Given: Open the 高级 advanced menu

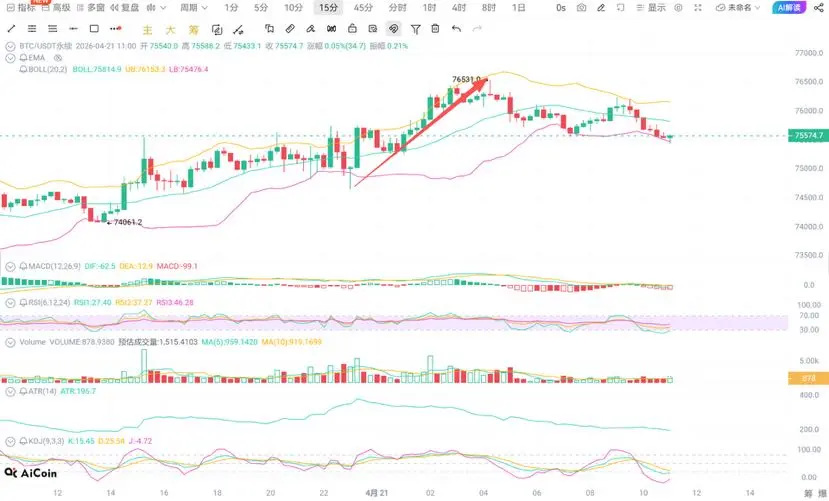Looking at the screenshot, I should [x=56, y=7].
